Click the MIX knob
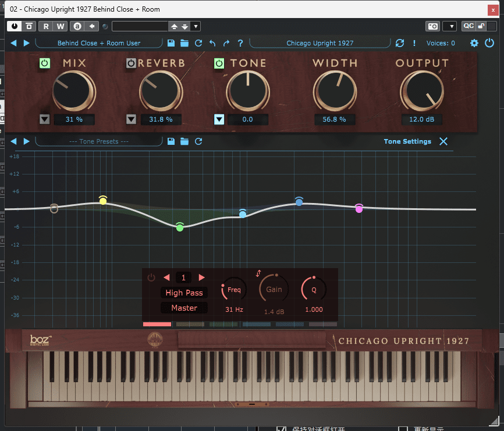 click(74, 91)
